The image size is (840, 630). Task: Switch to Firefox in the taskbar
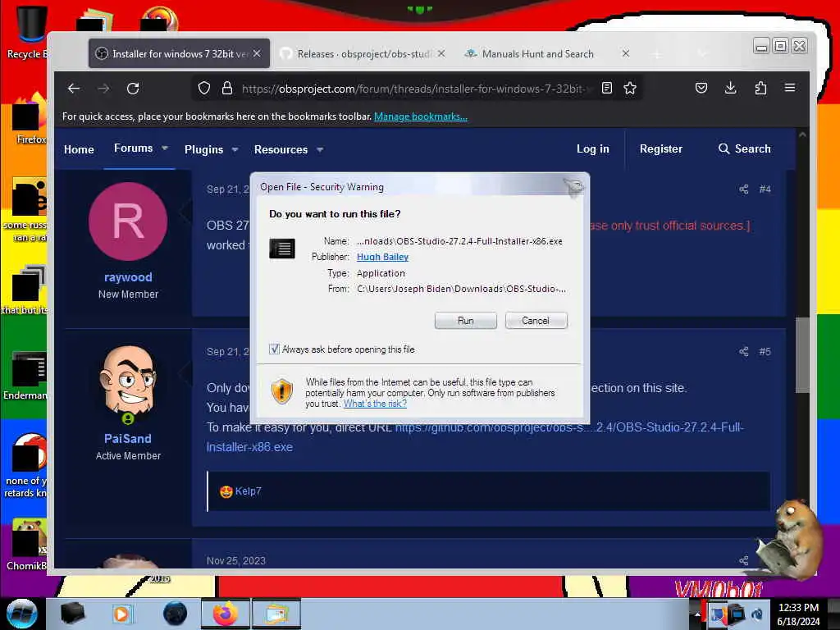(x=226, y=614)
